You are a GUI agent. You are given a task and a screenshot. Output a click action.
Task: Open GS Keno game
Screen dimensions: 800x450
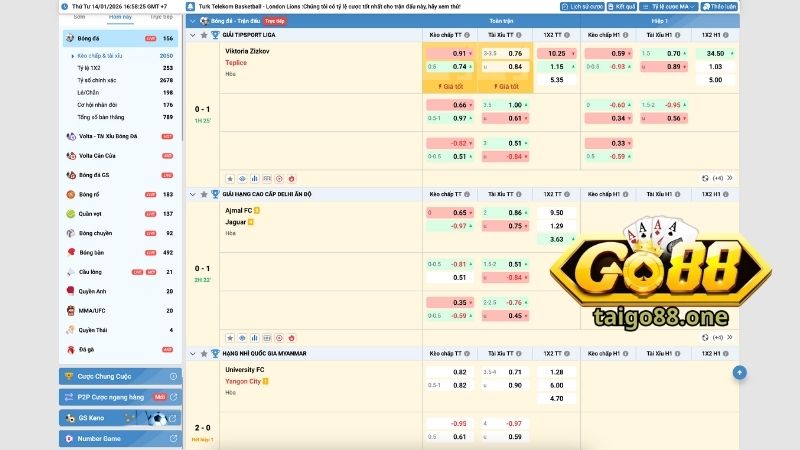coord(120,418)
